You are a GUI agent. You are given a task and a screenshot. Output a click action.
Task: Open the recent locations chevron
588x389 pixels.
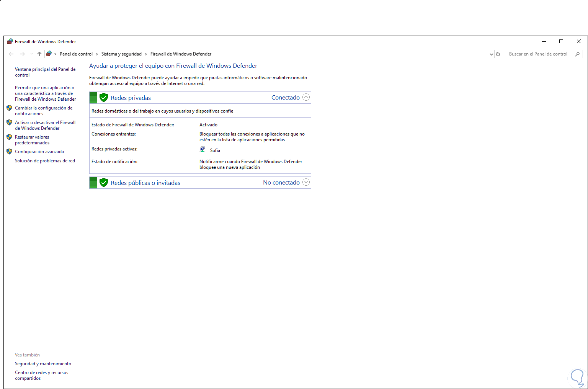31,54
